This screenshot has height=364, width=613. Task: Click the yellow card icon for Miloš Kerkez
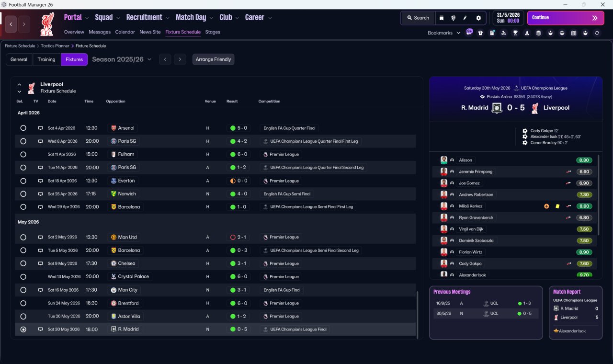coord(557,206)
